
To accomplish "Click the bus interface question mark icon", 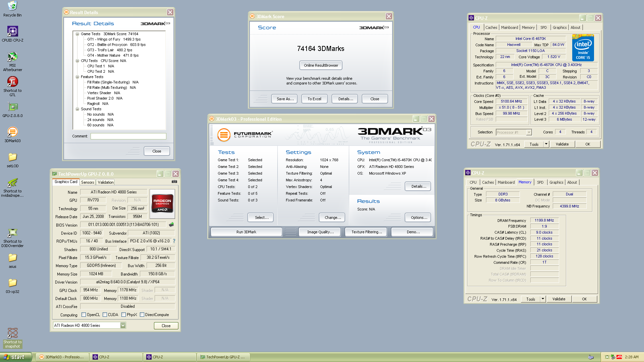I will click(x=174, y=241).
